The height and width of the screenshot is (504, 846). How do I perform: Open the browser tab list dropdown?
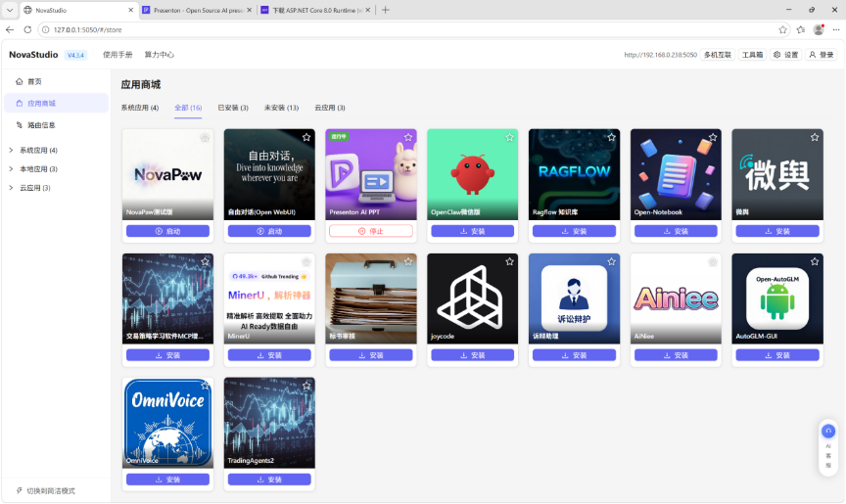[x=10, y=10]
